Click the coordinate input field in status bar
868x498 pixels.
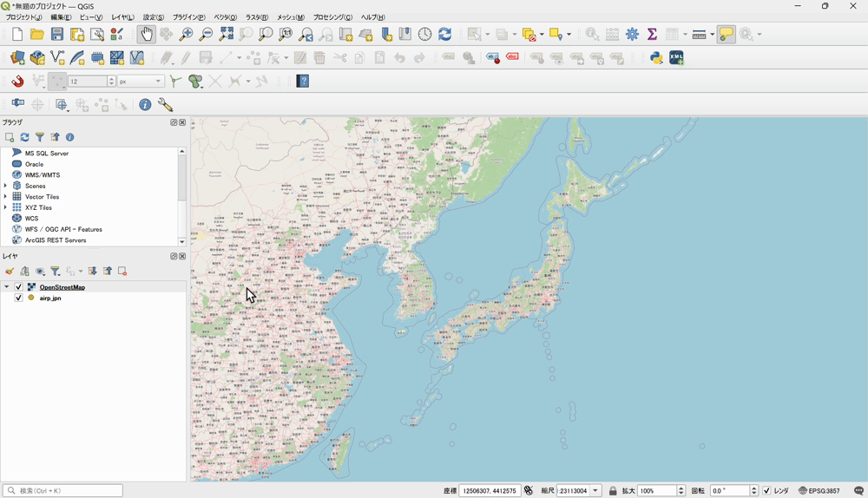pos(490,491)
